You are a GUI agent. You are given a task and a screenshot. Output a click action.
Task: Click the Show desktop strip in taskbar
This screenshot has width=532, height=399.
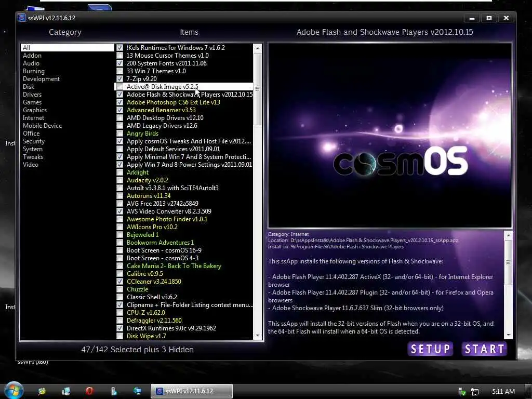[528, 391]
